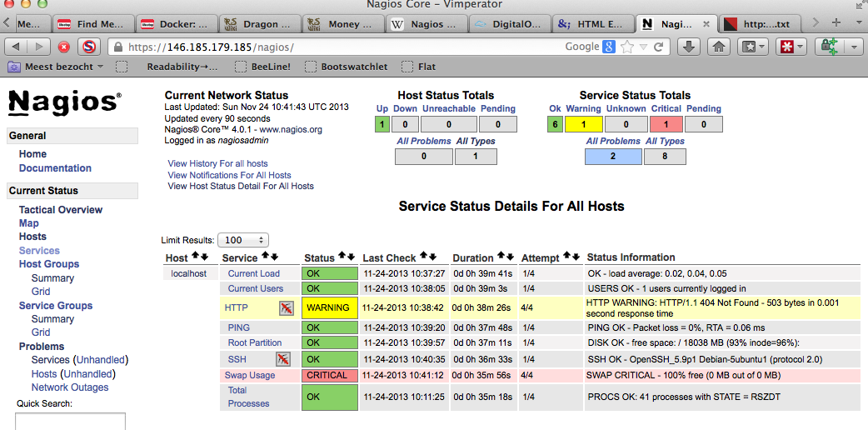Open View Notifications For All Hosts
The height and width of the screenshot is (430, 868).
point(229,175)
